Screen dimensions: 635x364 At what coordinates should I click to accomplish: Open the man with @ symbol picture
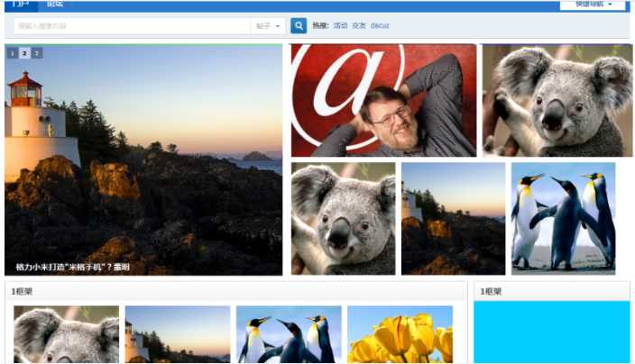[x=384, y=100]
